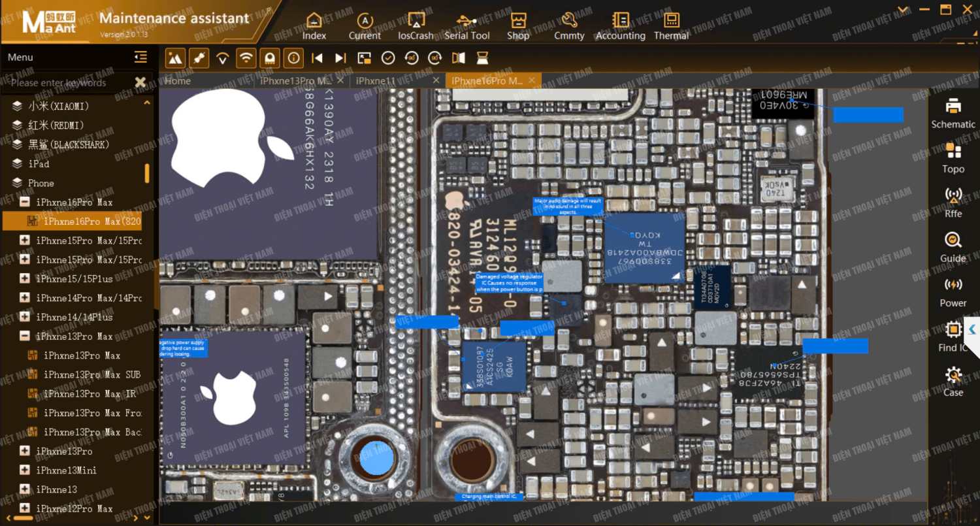The image size is (980, 526).
Task: Mirror the board view horizontally
Action: (459, 58)
